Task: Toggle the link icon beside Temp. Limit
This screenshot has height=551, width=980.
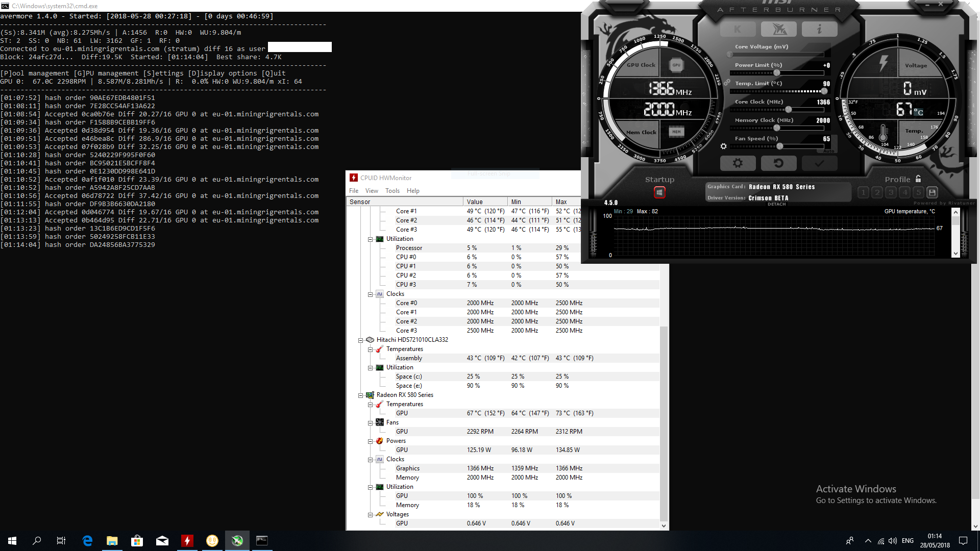Action: (x=727, y=83)
